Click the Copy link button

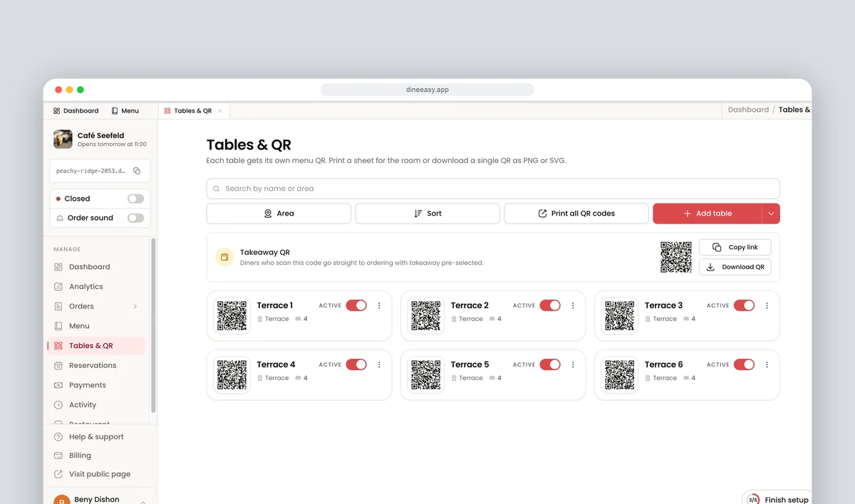(735, 247)
